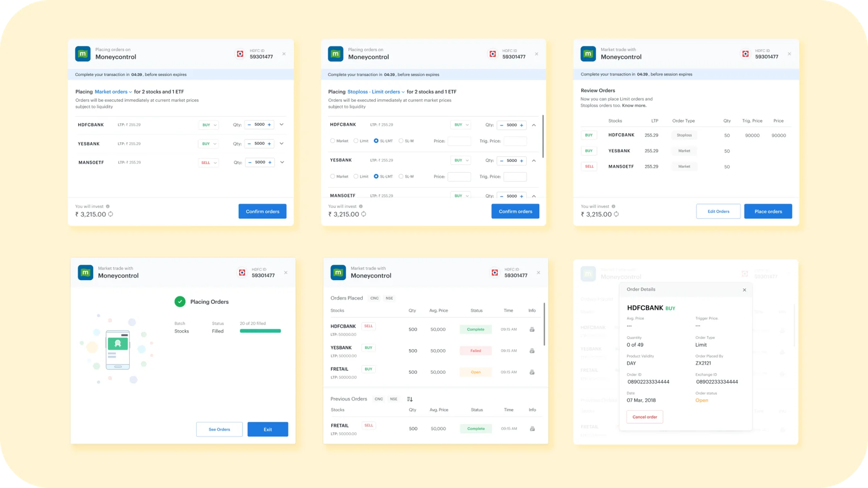The height and width of the screenshot is (488, 868).
Task: Select CNC tag next to Previous Orders
Action: pos(379,399)
